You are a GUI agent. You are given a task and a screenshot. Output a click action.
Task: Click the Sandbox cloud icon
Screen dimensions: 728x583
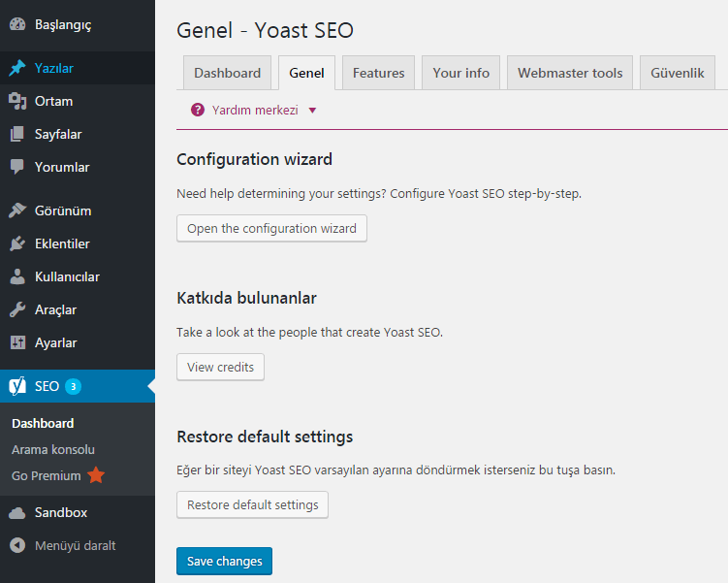(x=17, y=513)
